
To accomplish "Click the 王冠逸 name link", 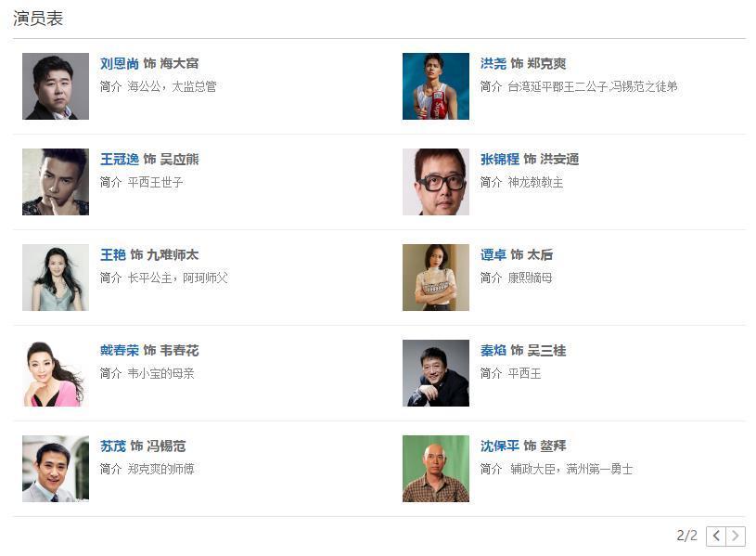I will [120, 160].
